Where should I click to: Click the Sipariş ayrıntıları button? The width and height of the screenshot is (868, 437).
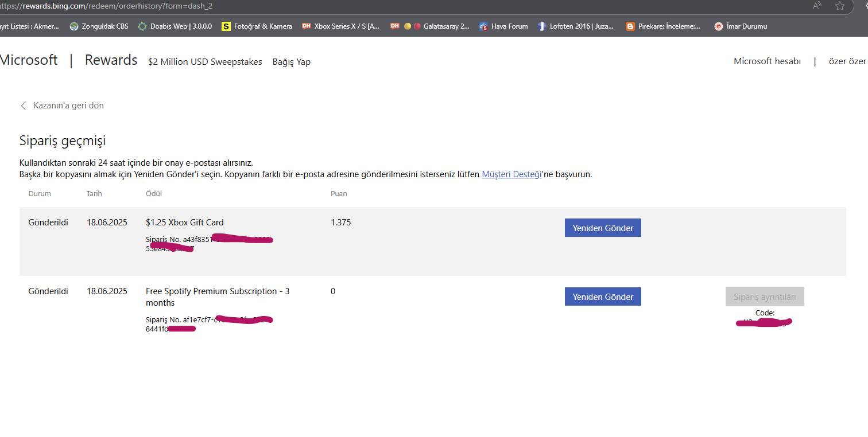(x=765, y=296)
